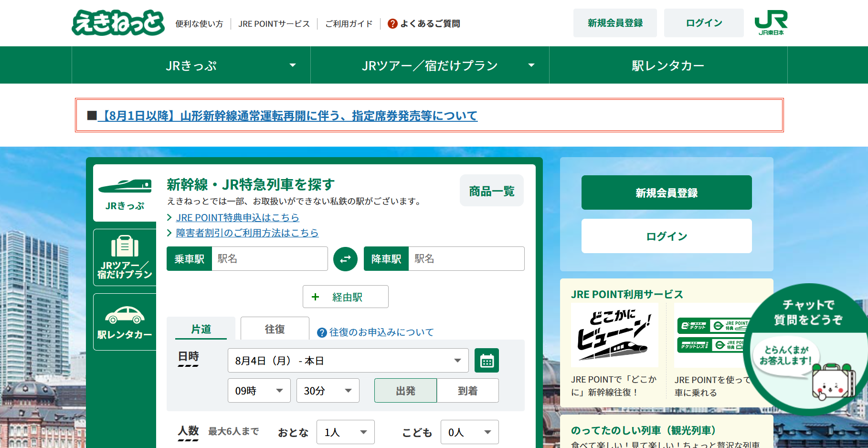Swap departure and arrival stations
The image size is (868, 448).
click(345, 259)
